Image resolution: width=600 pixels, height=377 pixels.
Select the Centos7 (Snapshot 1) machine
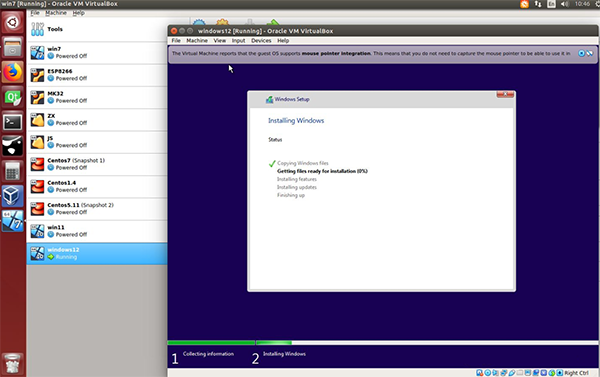tap(96, 164)
